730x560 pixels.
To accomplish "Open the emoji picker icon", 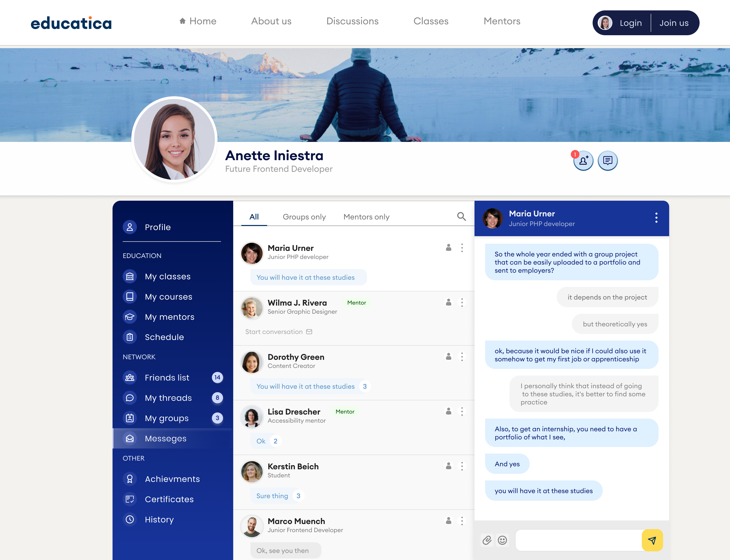I will pos(502,540).
